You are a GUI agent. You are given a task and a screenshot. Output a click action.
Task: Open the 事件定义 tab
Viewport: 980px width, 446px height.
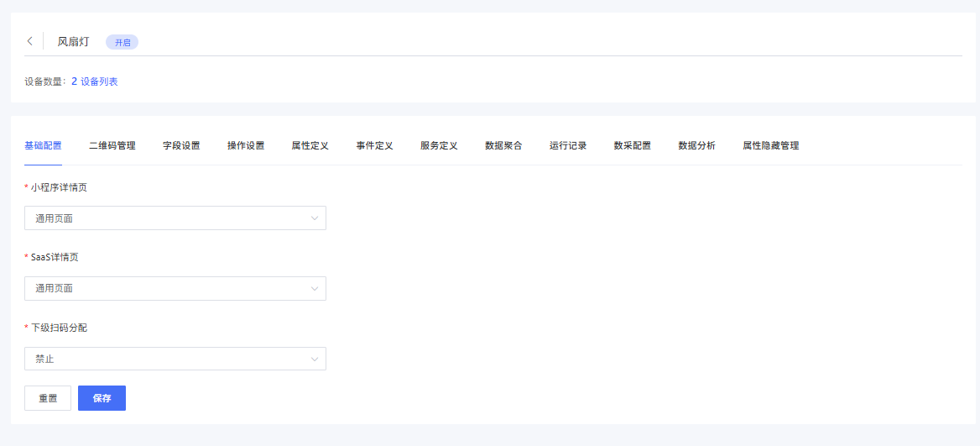click(x=374, y=145)
